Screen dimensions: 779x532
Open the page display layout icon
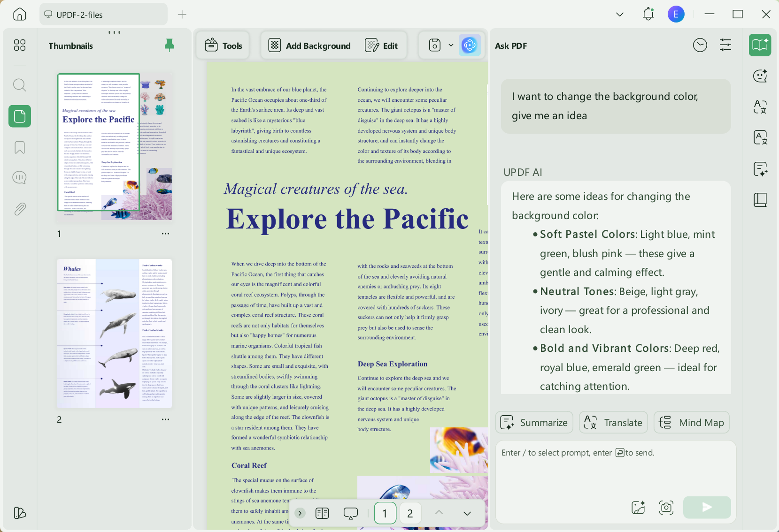click(x=322, y=513)
